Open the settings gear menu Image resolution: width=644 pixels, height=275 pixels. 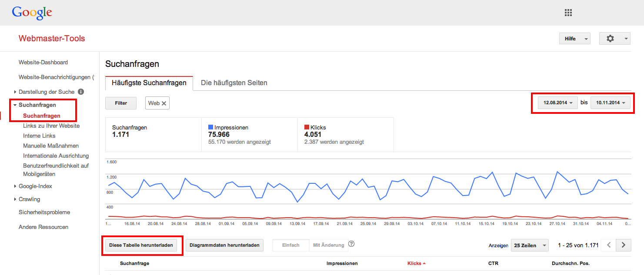tap(614, 39)
